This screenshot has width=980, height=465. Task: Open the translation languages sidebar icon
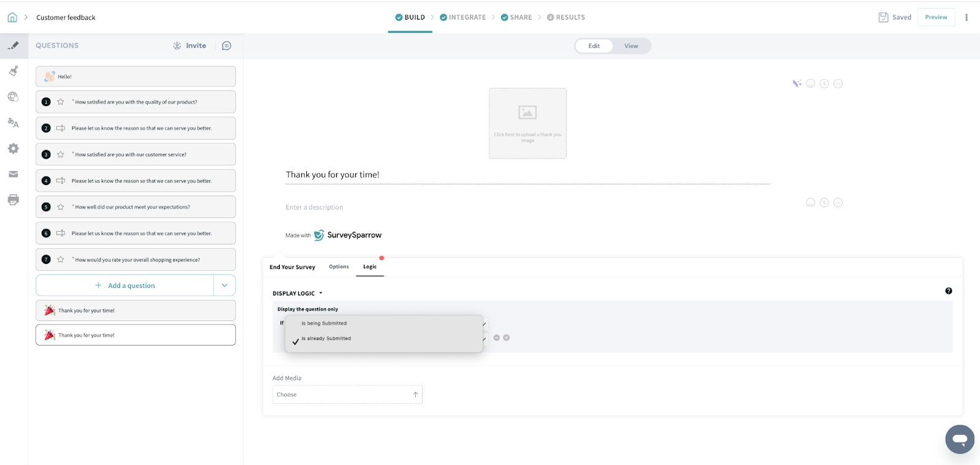coord(13,123)
